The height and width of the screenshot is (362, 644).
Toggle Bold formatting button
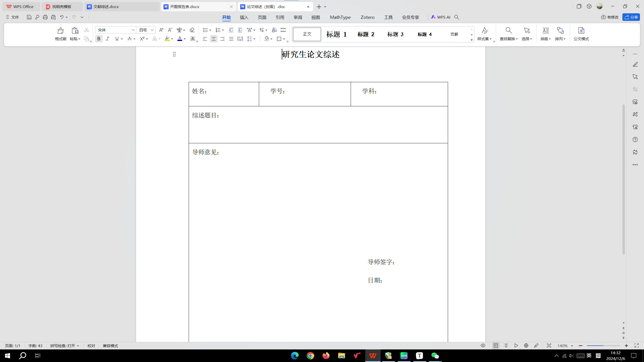coord(99,39)
